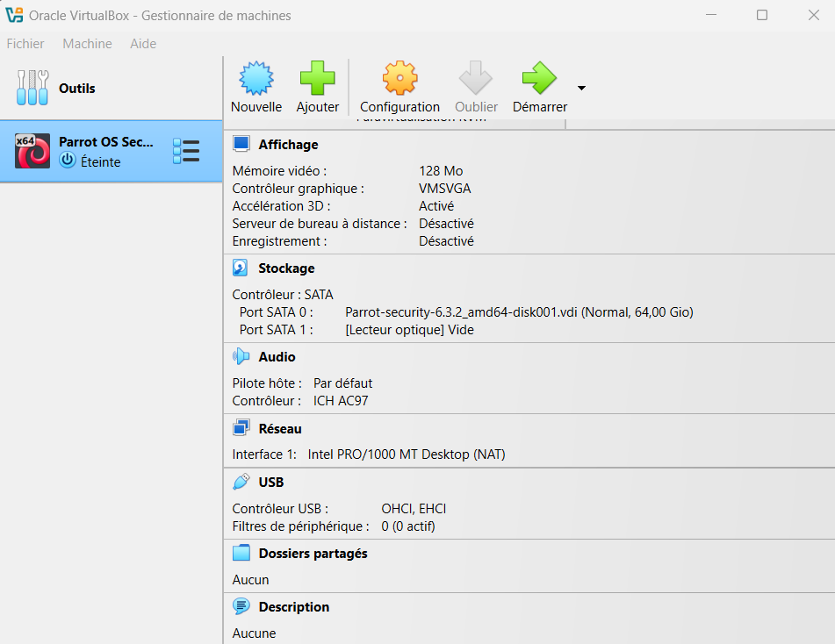835x644 pixels.
Task: Click Serveur de bureau à distance label
Action: 320,224
